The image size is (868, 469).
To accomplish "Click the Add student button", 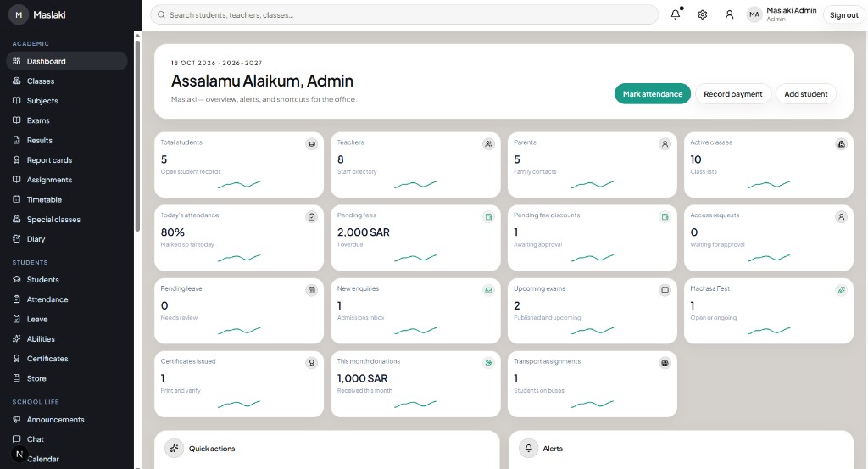I will pos(806,94).
